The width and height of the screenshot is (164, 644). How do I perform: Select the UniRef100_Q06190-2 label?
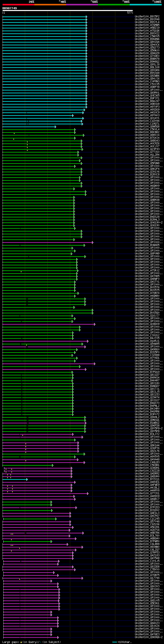149,222
